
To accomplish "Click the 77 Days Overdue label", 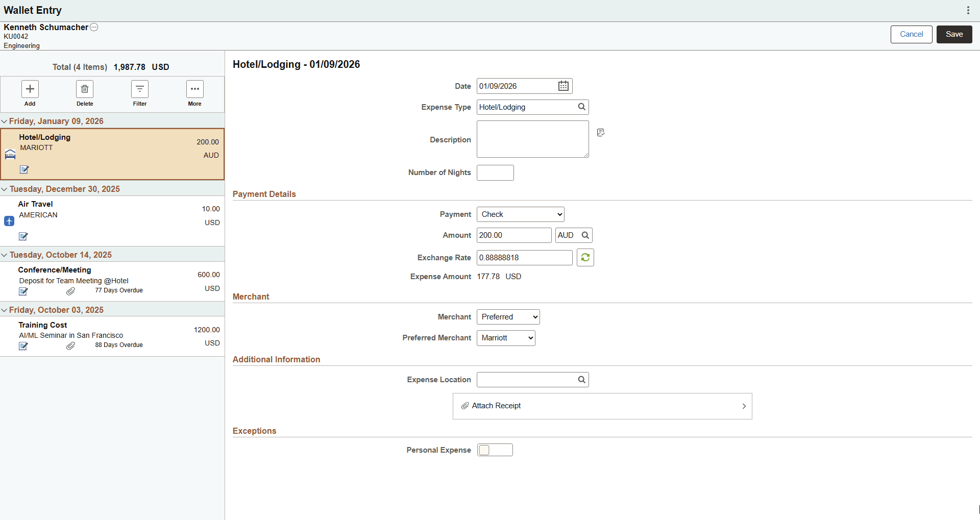I will [119, 290].
